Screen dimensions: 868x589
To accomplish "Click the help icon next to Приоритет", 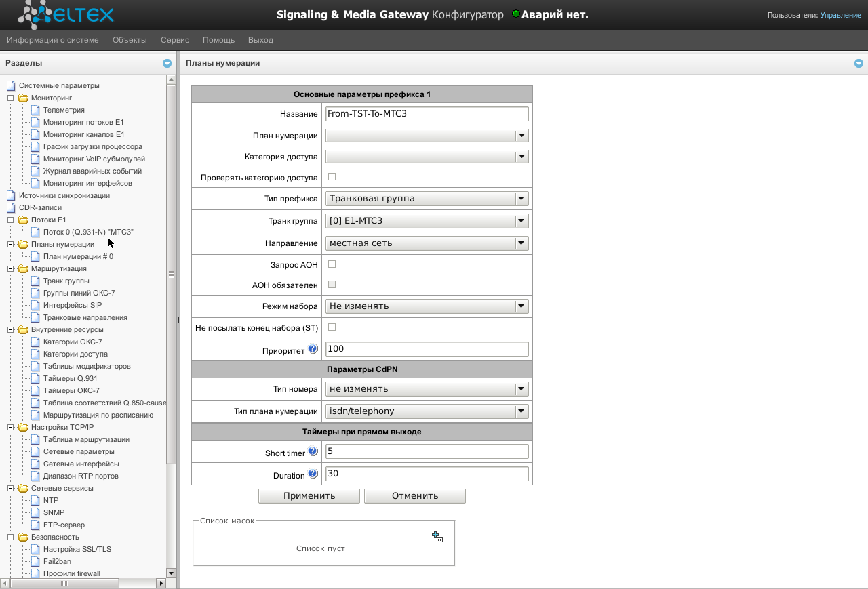I will [x=313, y=349].
